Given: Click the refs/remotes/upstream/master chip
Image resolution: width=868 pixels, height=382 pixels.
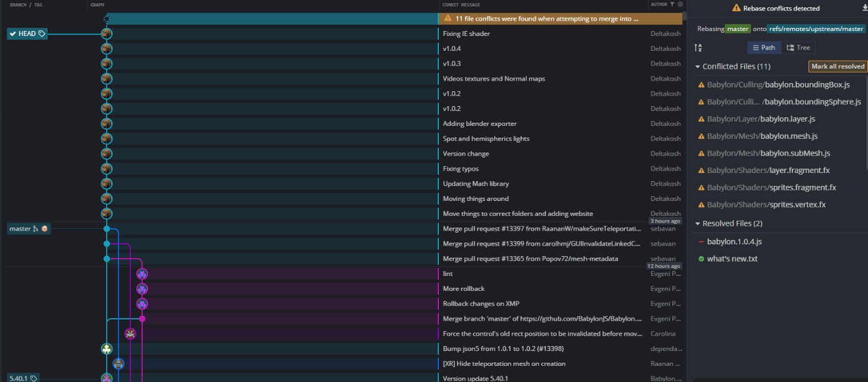Looking at the screenshot, I should coord(816,29).
